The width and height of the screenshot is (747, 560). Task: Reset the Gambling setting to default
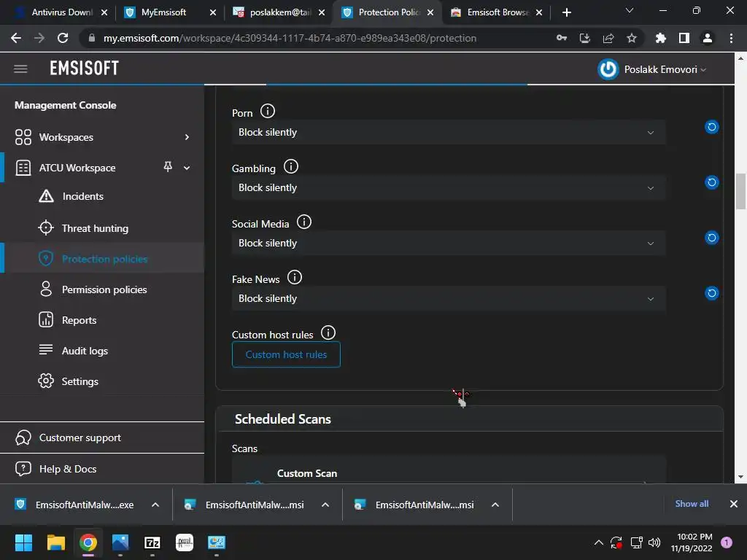tap(712, 182)
